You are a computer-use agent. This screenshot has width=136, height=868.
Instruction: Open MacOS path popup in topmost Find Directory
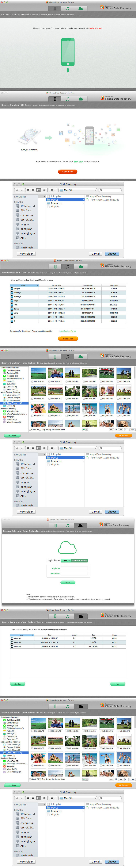[x=78, y=190]
